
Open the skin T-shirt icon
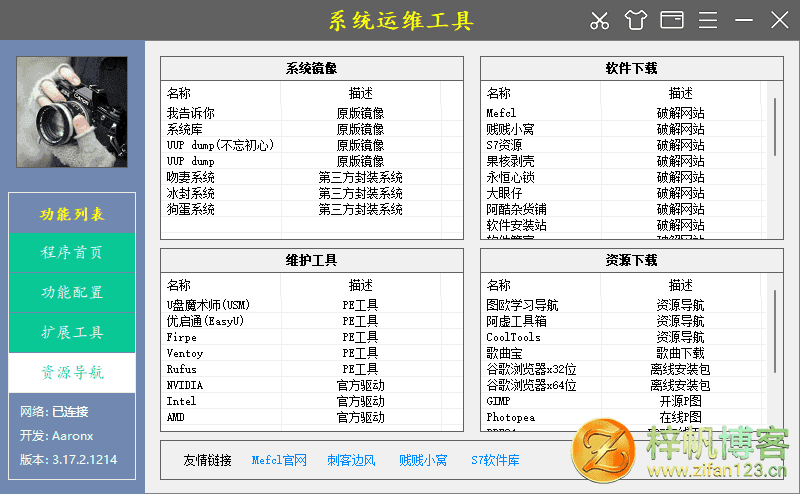tap(636, 20)
